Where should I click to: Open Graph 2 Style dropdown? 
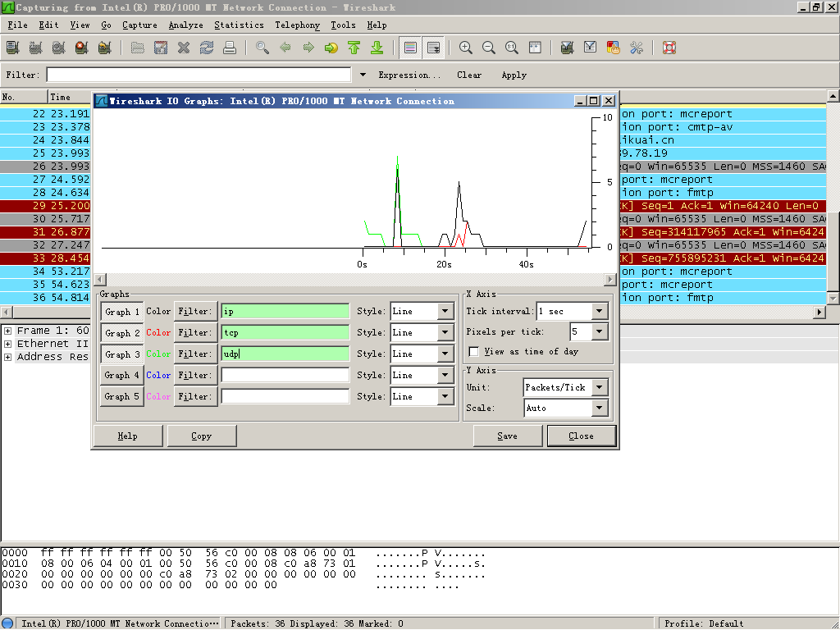[445, 333]
